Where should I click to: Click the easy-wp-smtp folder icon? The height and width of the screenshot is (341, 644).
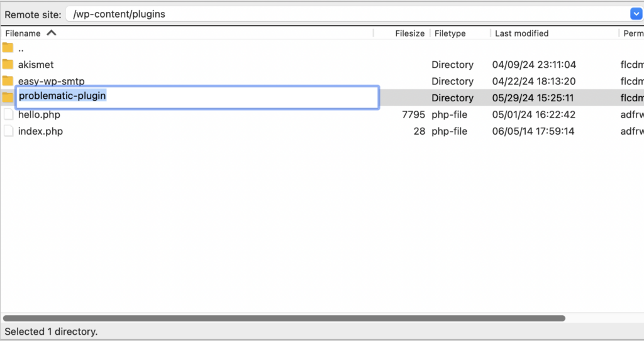pos(8,80)
